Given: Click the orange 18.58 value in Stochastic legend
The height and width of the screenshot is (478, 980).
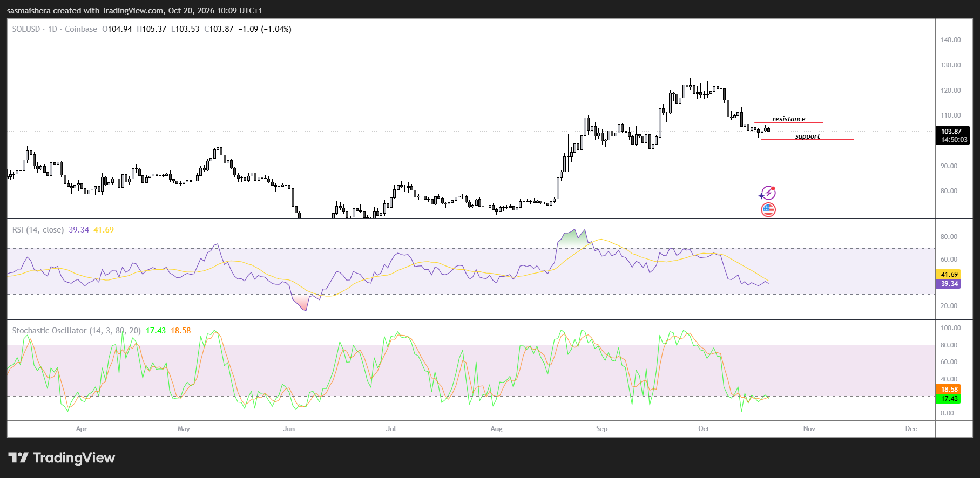Looking at the screenshot, I should click(181, 331).
